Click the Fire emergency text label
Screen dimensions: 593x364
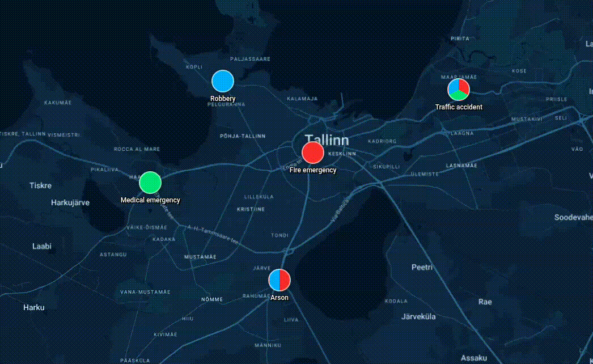(313, 170)
